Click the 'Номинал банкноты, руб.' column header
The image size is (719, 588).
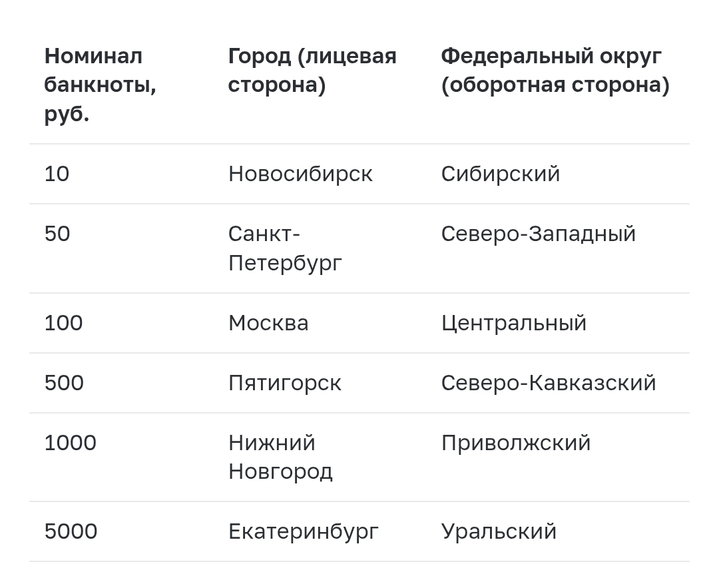100,85
